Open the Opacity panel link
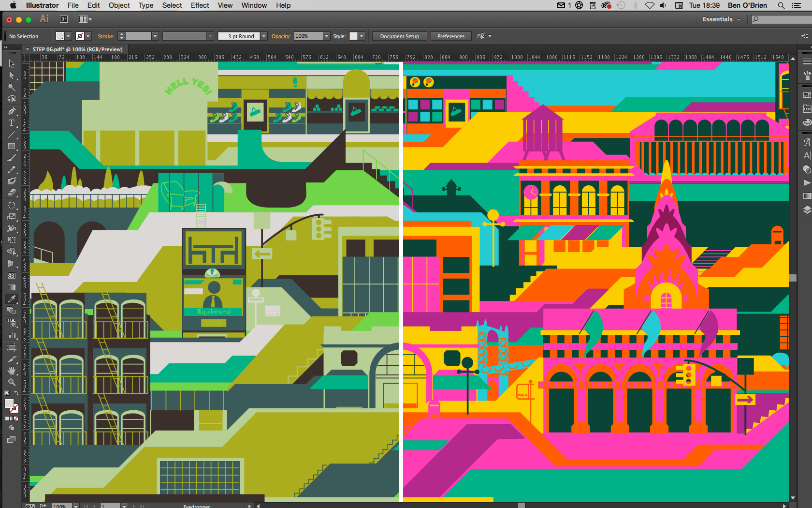This screenshot has width=812, height=508. [281, 36]
